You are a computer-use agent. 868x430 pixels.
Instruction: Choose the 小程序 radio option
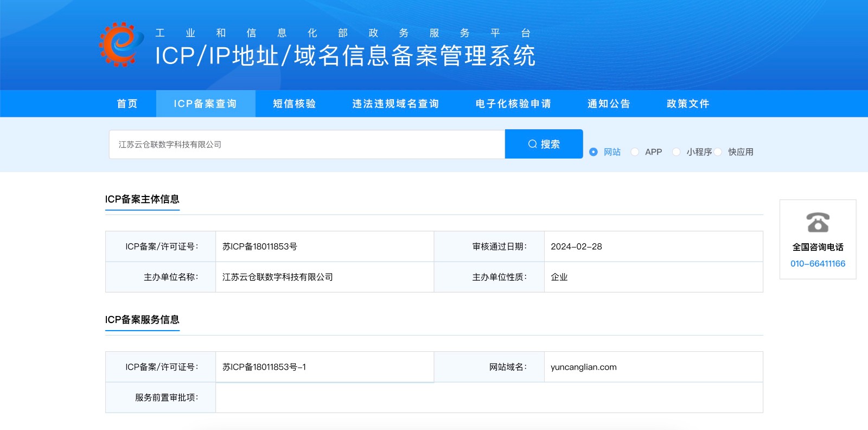(x=676, y=152)
